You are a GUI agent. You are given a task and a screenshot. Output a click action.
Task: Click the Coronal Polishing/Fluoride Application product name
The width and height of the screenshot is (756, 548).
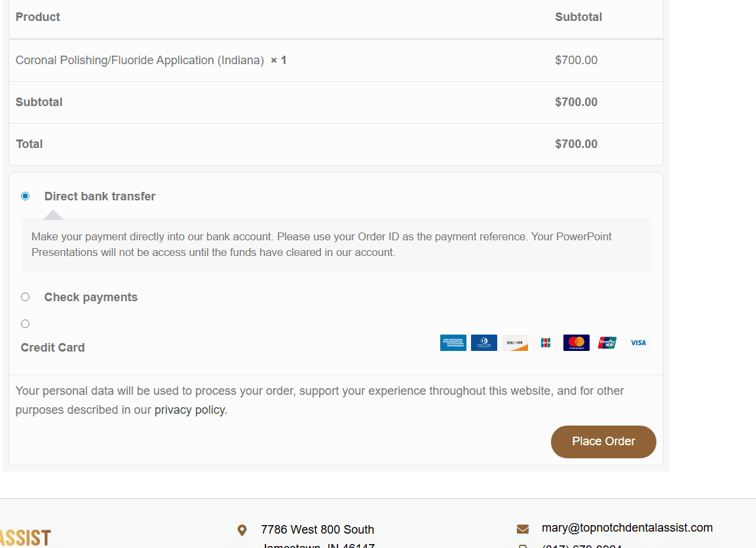140,60
